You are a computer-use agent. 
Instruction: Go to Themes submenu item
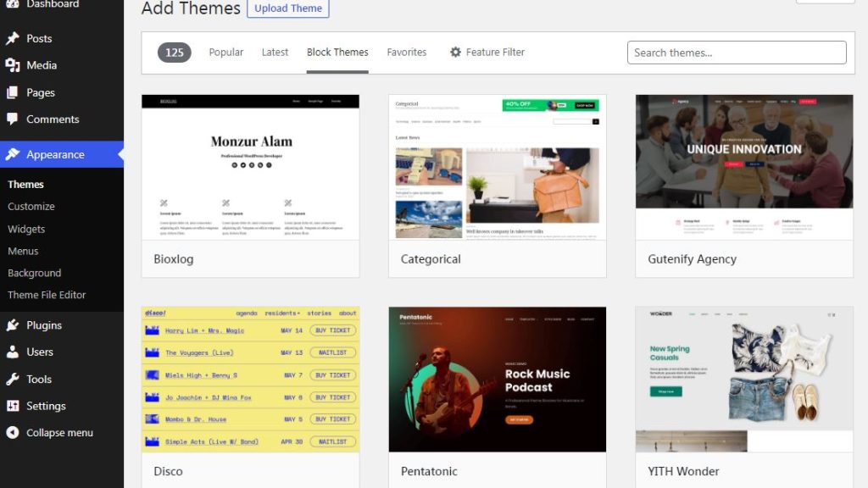point(25,184)
